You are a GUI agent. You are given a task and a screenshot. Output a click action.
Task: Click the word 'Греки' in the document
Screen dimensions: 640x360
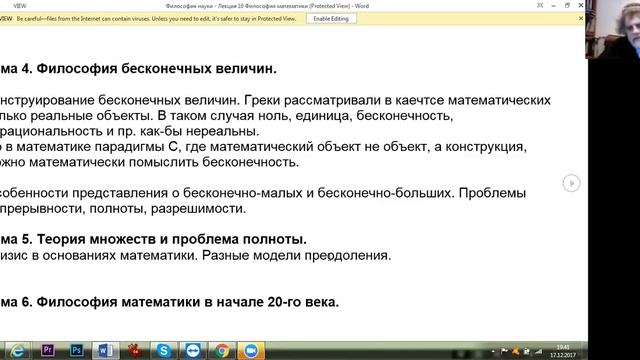(x=262, y=100)
